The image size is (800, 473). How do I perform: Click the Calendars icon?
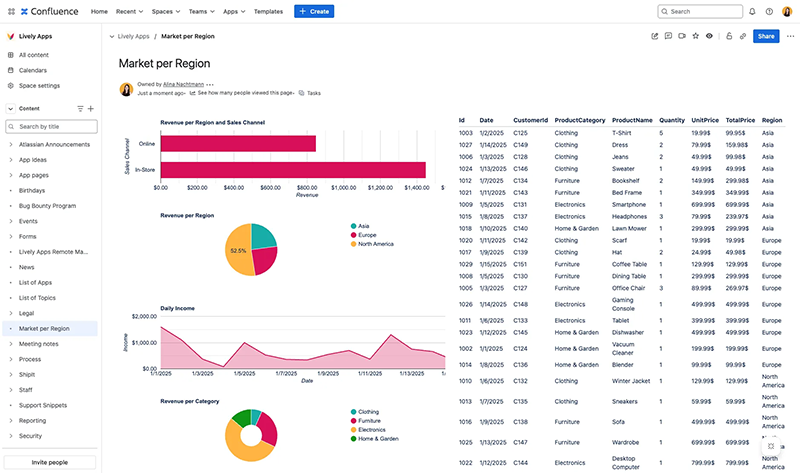tap(10, 70)
